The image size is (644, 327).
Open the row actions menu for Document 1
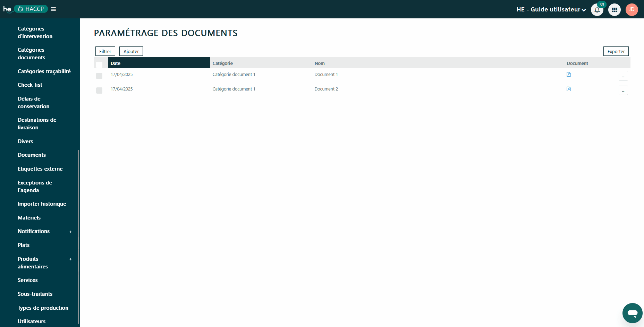[623, 76]
